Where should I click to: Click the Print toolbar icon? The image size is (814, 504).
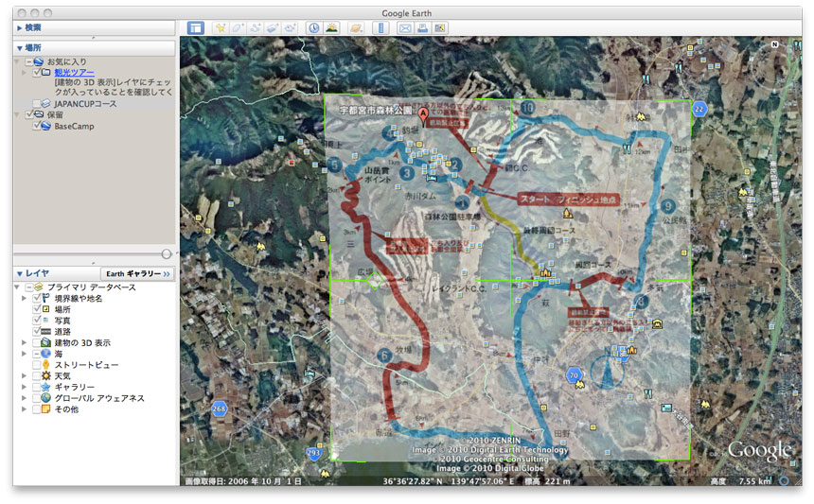tap(422, 28)
